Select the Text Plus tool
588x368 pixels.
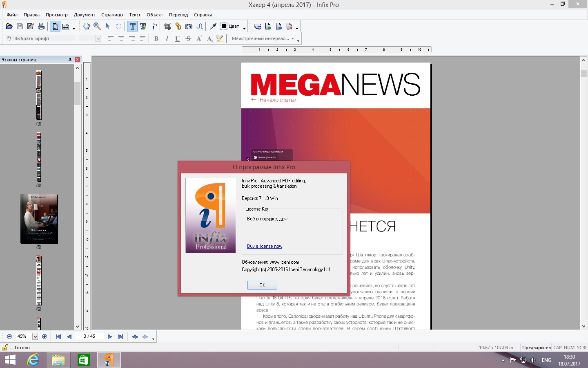click(143, 26)
